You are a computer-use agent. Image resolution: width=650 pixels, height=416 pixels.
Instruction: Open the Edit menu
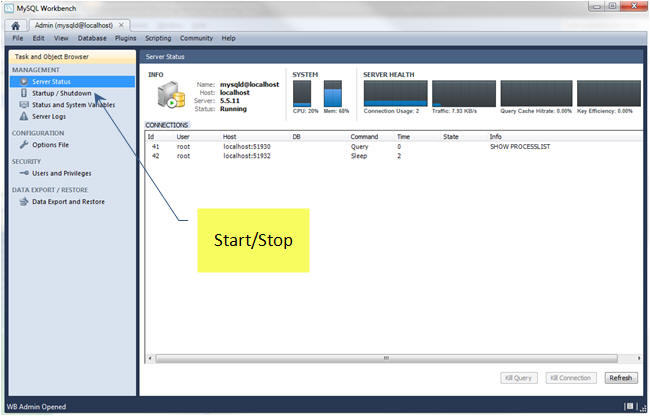(39, 38)
